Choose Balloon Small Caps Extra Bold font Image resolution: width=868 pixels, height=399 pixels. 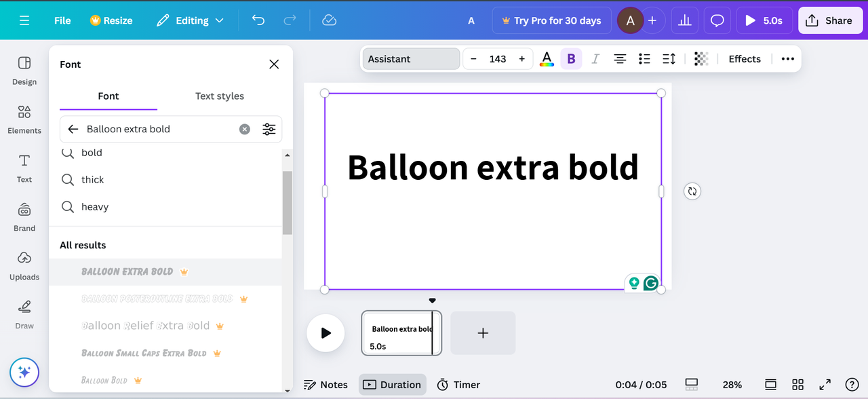(x=165, y=353)
